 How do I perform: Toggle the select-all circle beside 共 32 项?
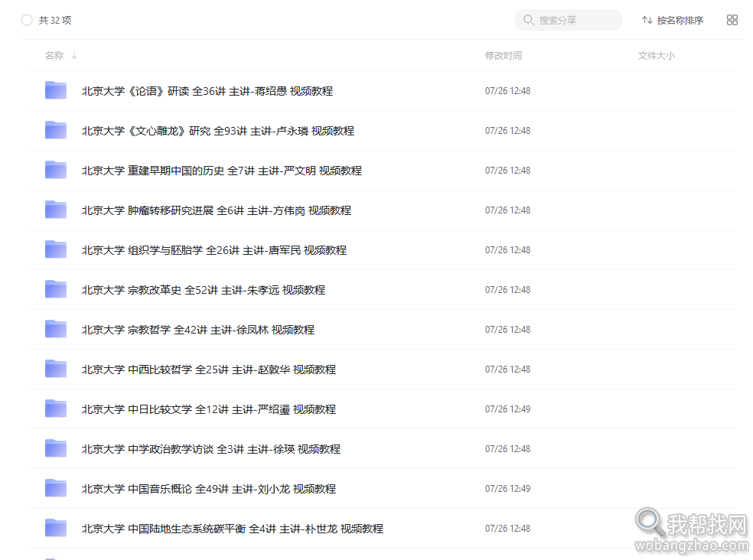tap(27, 20)
